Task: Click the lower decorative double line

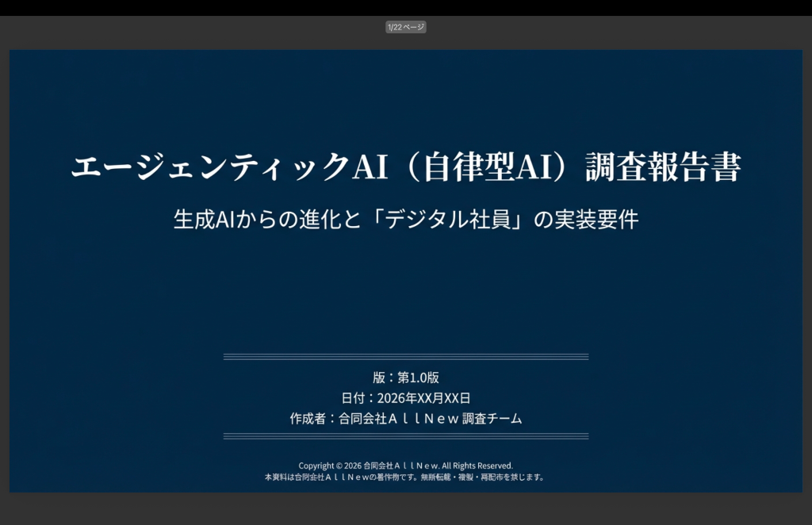Action: pyautogui.click(x=405, y=436)
